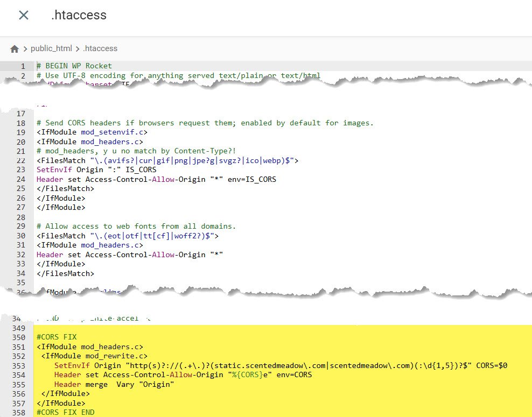Click the '#CORS FIX' comment on line 350
Screen dimensions: 532x417
[x=57, y=337]
